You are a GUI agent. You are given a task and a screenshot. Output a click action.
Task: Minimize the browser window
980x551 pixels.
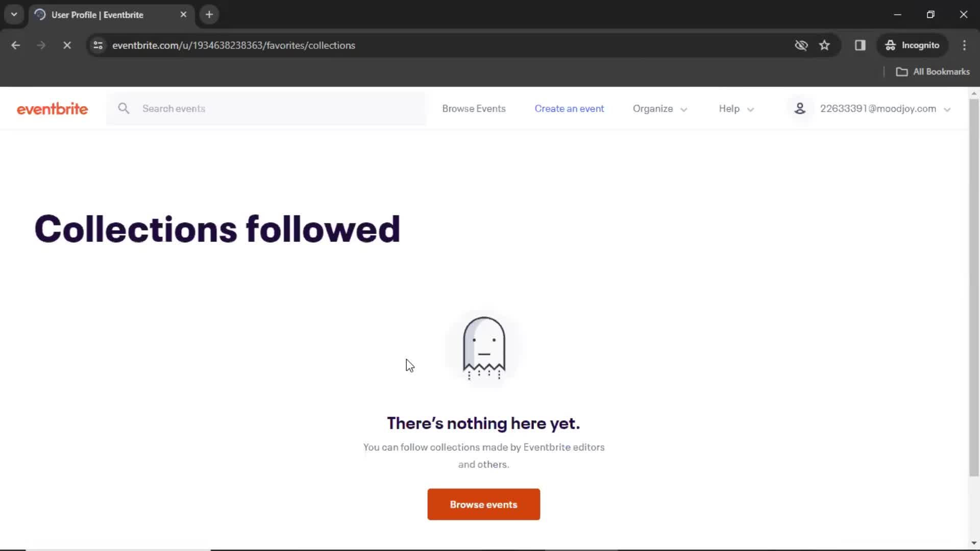click(898, 15)
